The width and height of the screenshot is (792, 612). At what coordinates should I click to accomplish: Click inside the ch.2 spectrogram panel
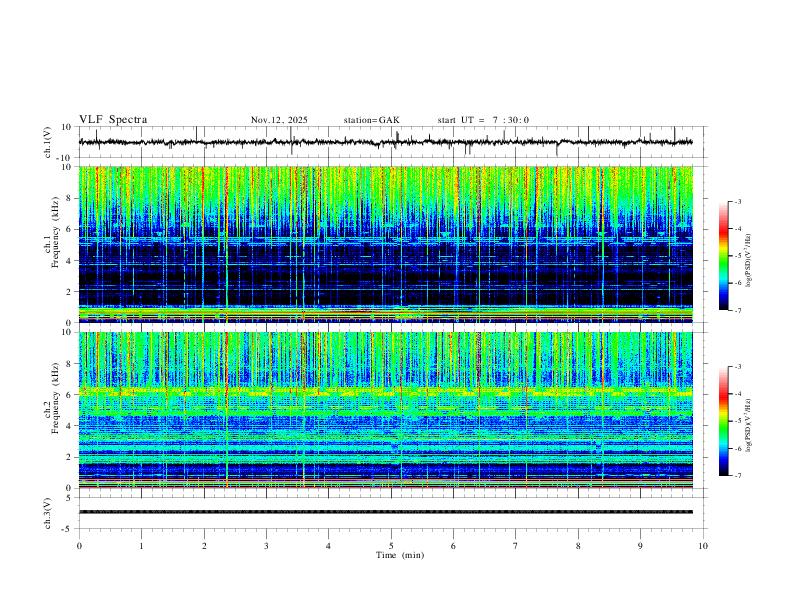click(385, 410)
